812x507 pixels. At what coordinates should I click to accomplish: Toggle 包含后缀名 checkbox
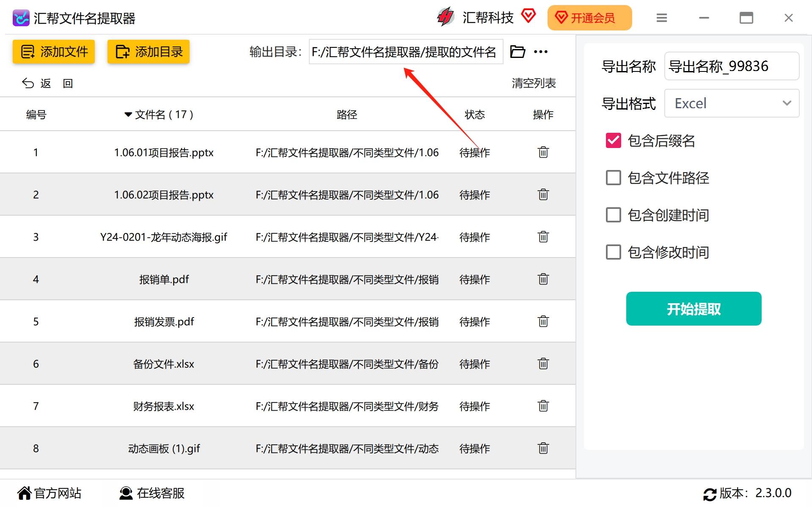point(614,140)
